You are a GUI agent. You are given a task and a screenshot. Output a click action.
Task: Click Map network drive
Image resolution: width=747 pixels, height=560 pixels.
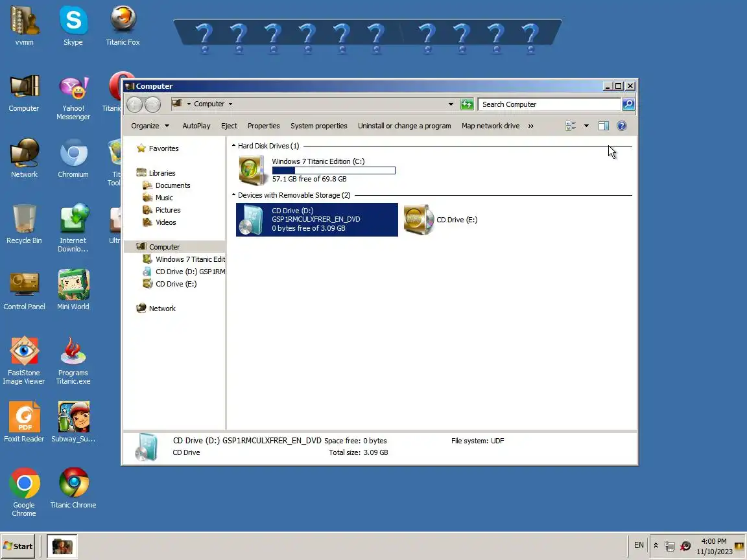click(x=491, y=126)
